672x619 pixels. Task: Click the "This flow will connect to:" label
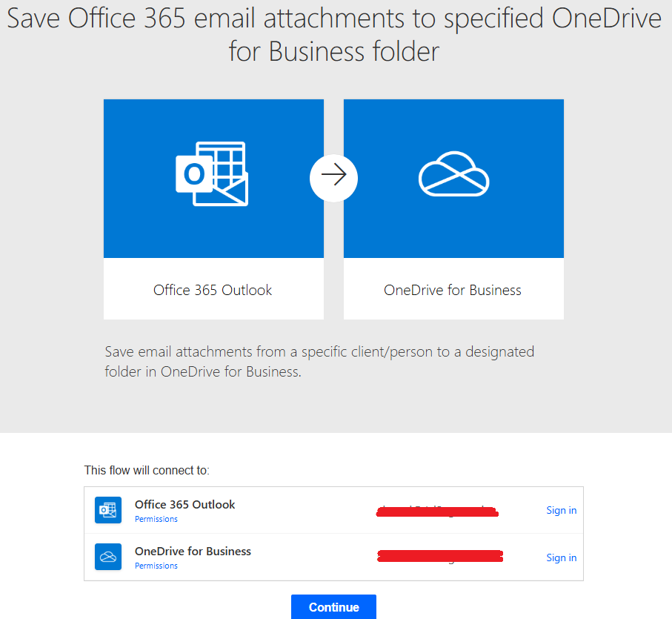147,470
